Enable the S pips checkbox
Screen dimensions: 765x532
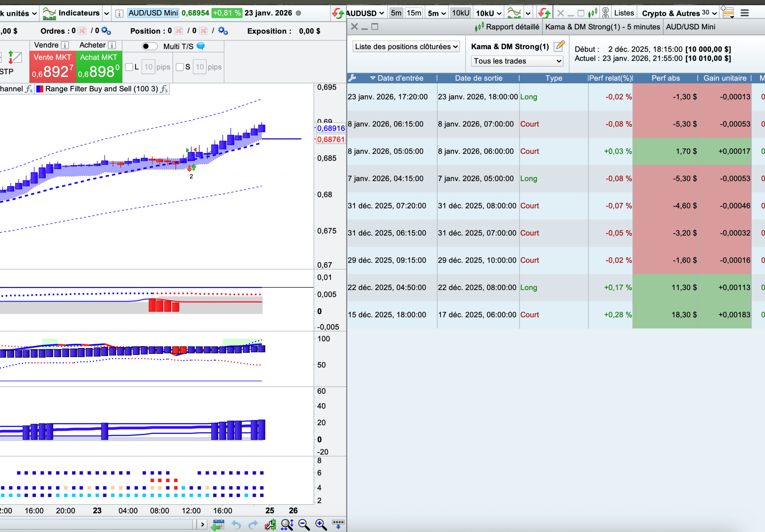(180, 67)
